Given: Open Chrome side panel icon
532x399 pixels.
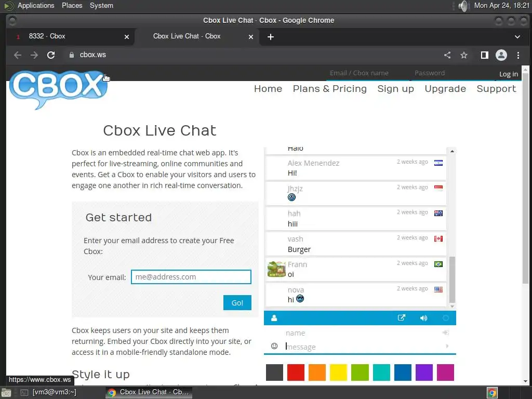Looking at the screenshot, I should point(485,55).
